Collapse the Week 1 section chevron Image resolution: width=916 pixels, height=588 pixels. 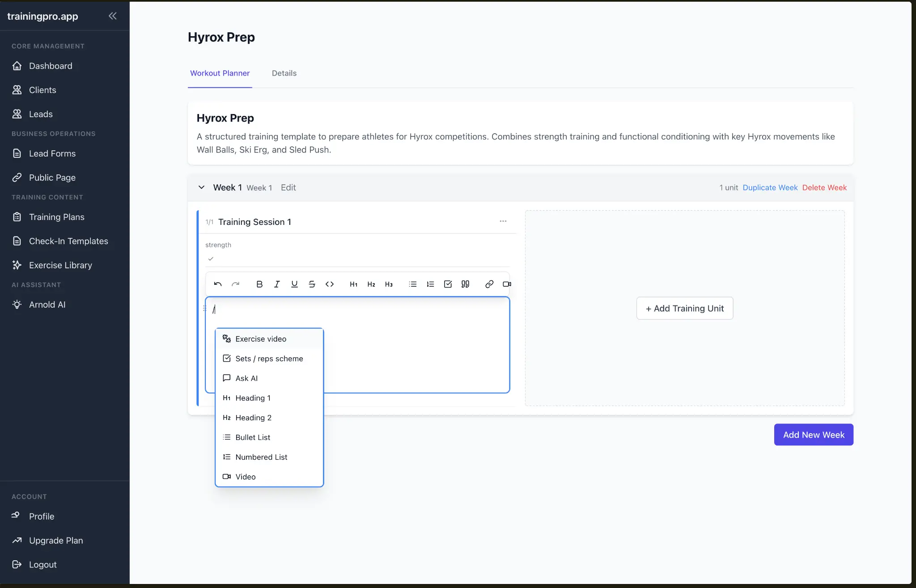[201, 187]
